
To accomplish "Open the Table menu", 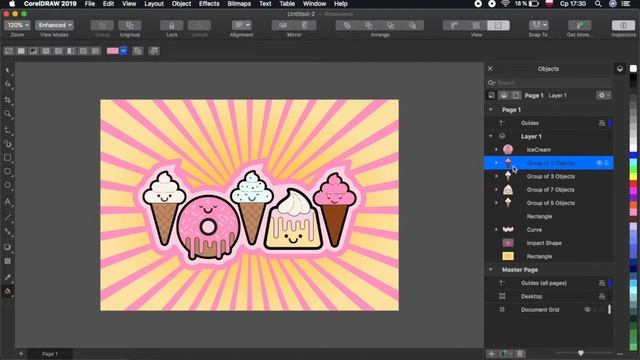I will click(287, 4).
